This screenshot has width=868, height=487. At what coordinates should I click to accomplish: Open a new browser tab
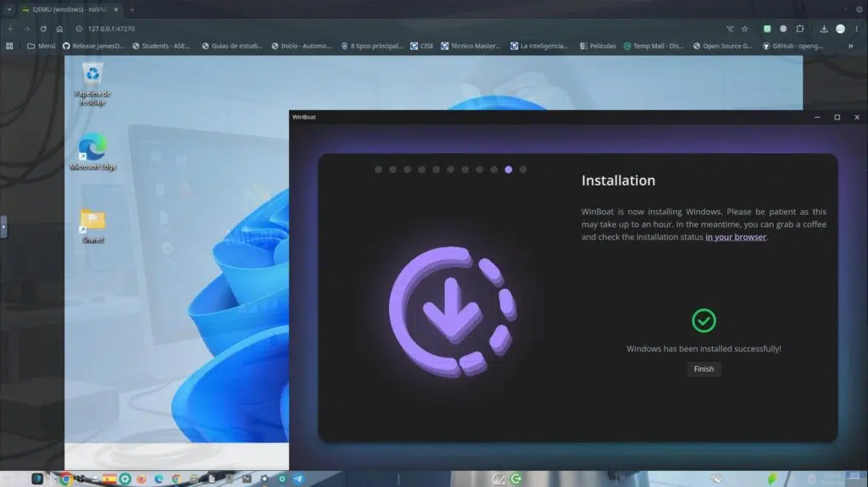tap(131, 9)
